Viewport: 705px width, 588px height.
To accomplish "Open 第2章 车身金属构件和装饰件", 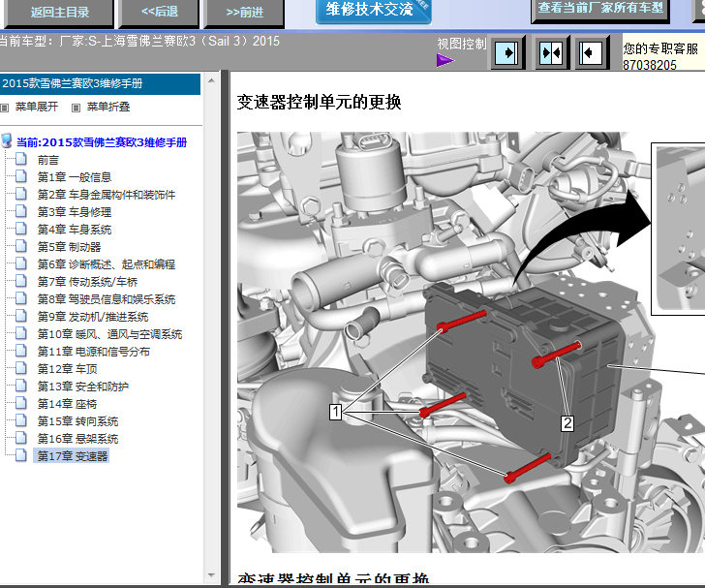I will click(107, 195).
